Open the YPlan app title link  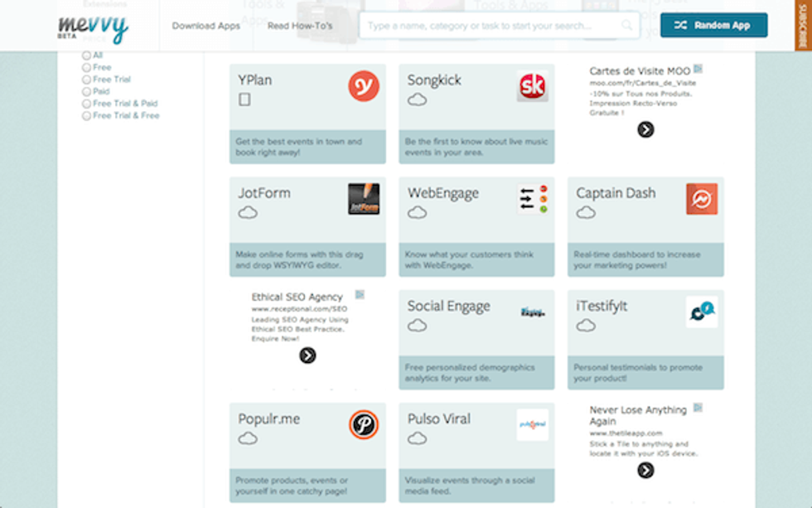(x=255, y=80)
